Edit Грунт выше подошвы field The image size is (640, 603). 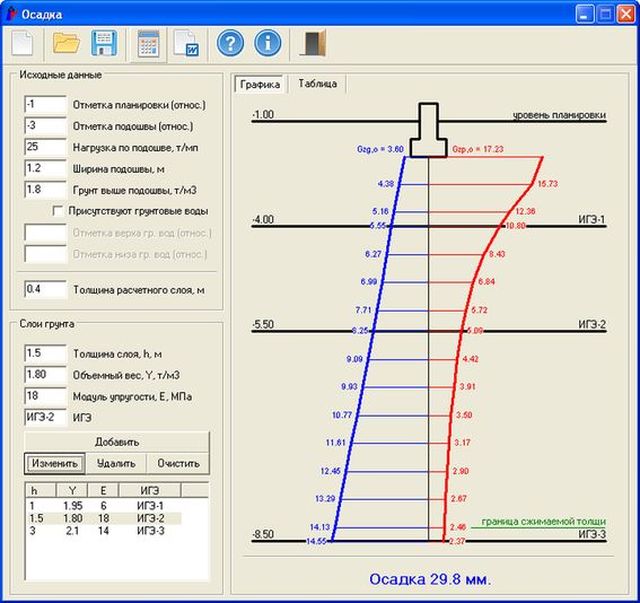45,190
